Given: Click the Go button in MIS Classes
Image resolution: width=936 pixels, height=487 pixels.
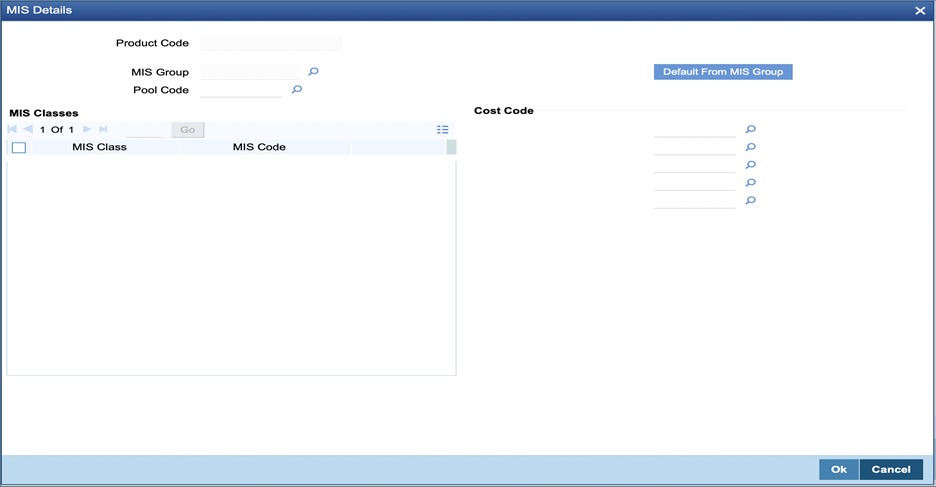Looking at the screenshot, I should [187, 130].
